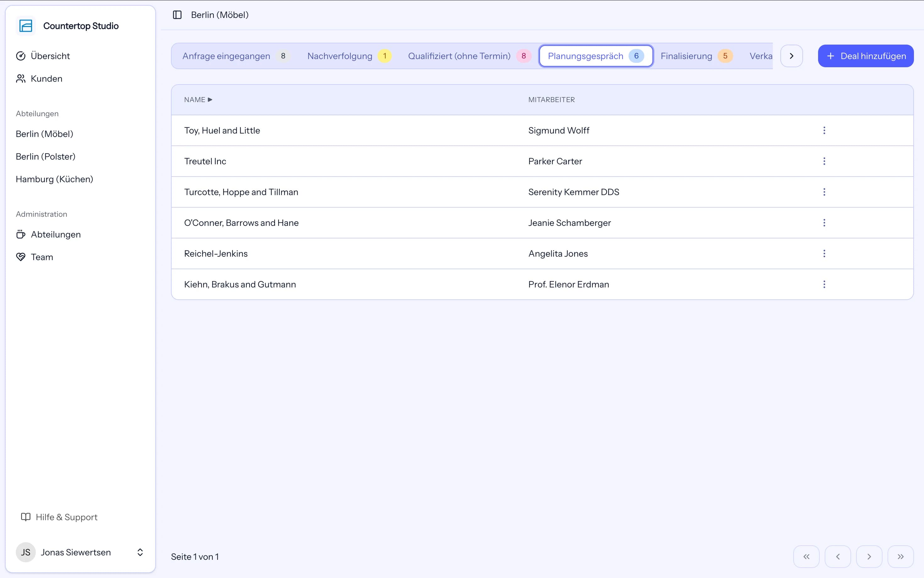Image resolution: width=924 pixels, height=578 pixels.
Task: Sort the table by NAME column
Action: (x=198, y=100)
